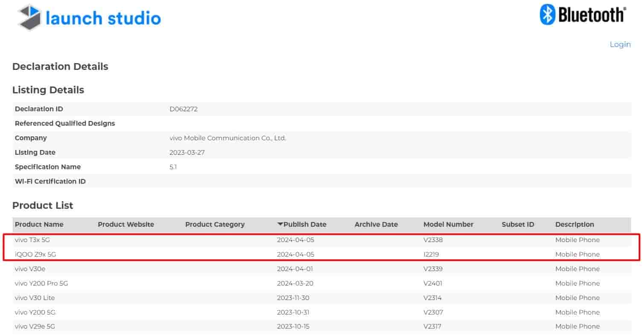Click the Product Category column header

click(215, 224)
